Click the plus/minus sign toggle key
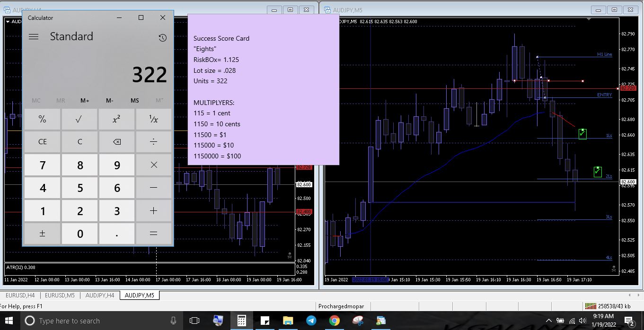The height and width of the screenshot is (330, 644). 42,234
